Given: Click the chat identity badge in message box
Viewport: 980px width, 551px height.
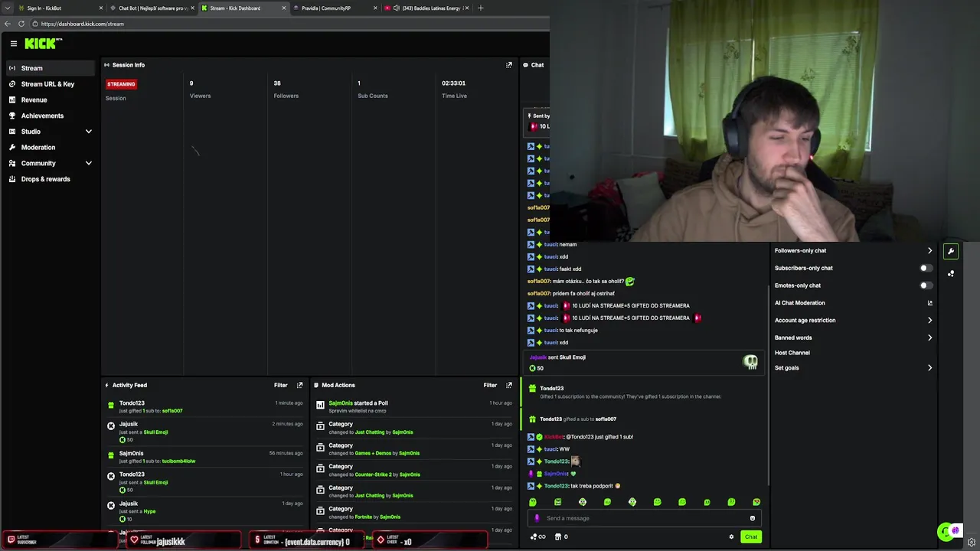Looking at the screenshot, I should 537,518.
